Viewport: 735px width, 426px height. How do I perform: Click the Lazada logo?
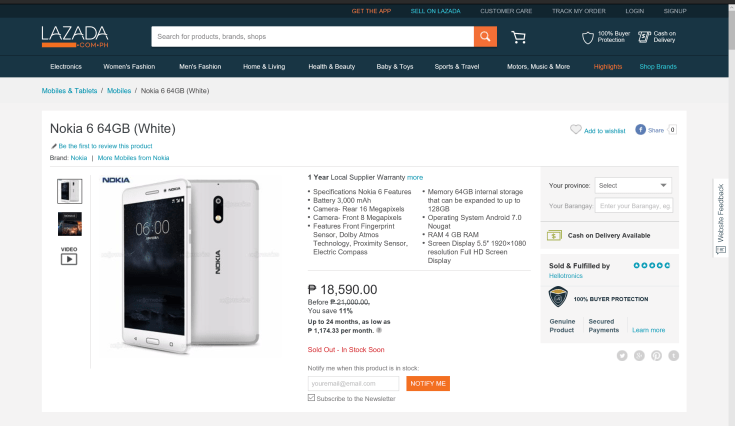click(x=75, y=37)
